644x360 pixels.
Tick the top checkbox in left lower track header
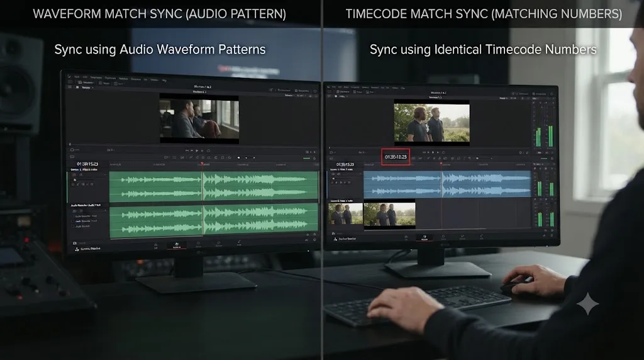73,216
